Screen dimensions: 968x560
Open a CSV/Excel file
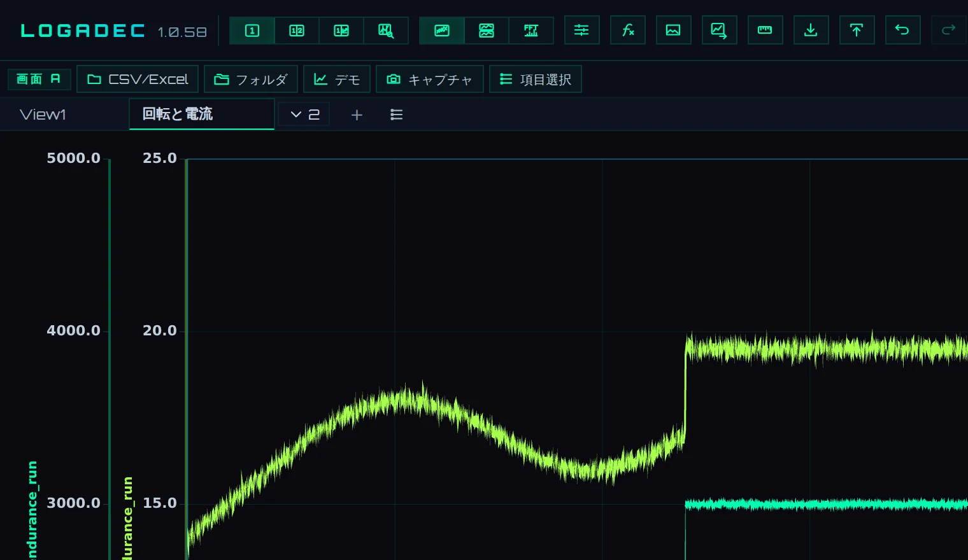[x=138, y=79]
